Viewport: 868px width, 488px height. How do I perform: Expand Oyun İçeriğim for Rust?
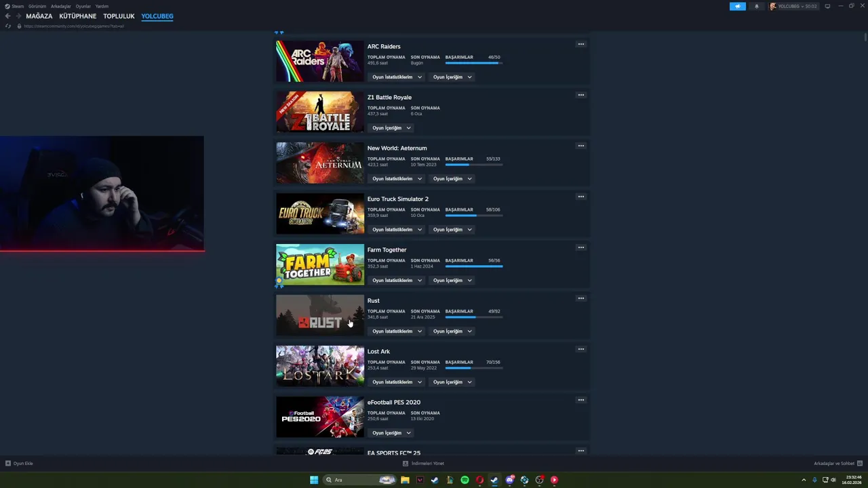pos(452,331)
